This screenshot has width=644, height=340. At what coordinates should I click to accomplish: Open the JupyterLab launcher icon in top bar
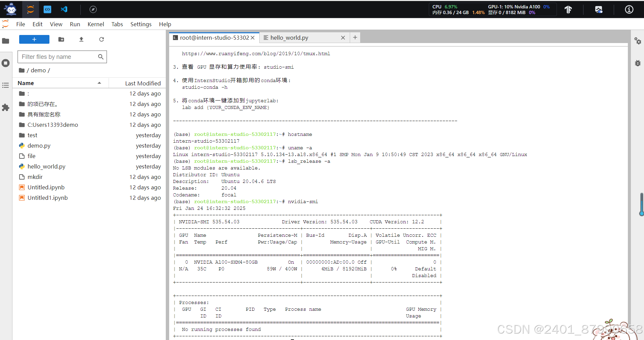(x=31, y=9)
